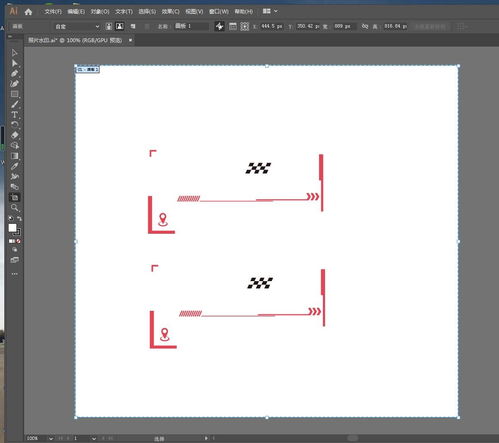Open the 窗口(W) menu
499x443 pixels.
[219, 12]
